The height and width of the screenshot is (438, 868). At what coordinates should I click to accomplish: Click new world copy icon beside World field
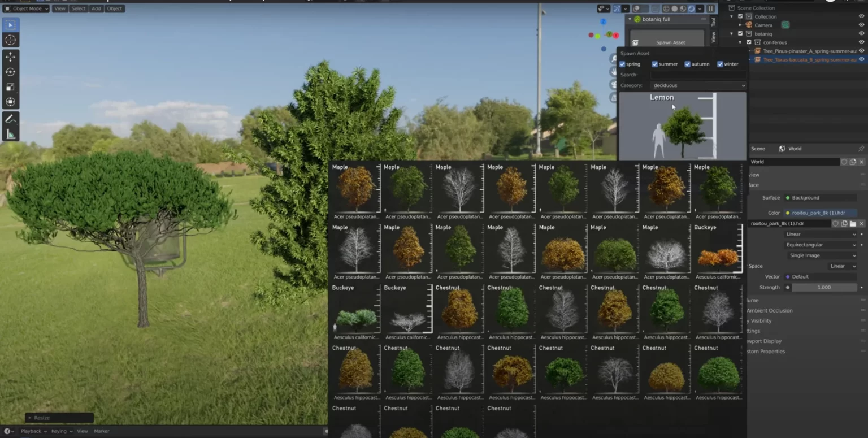click(x=853, y=162)
